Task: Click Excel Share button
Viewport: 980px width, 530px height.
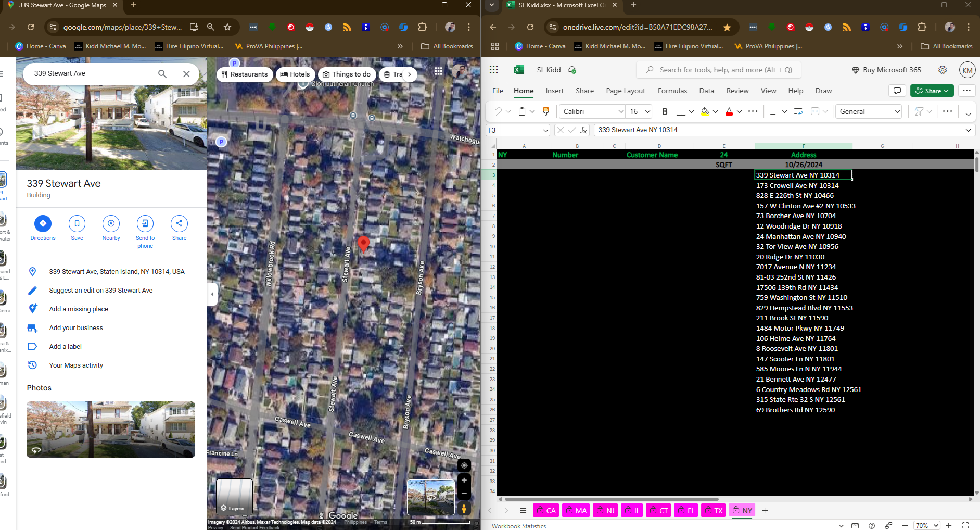Action: click(x=932, y=91)
